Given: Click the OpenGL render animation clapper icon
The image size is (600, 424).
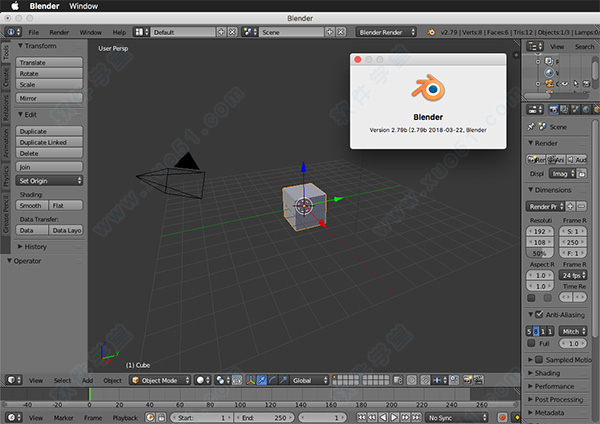Looking at the screenshot, I should click(x=478, y=380).
